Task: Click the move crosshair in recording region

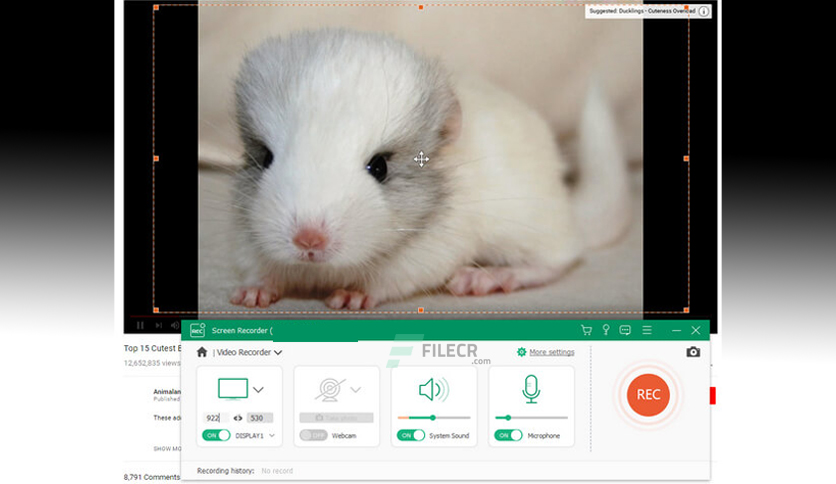Action: [x=421, y=159]
